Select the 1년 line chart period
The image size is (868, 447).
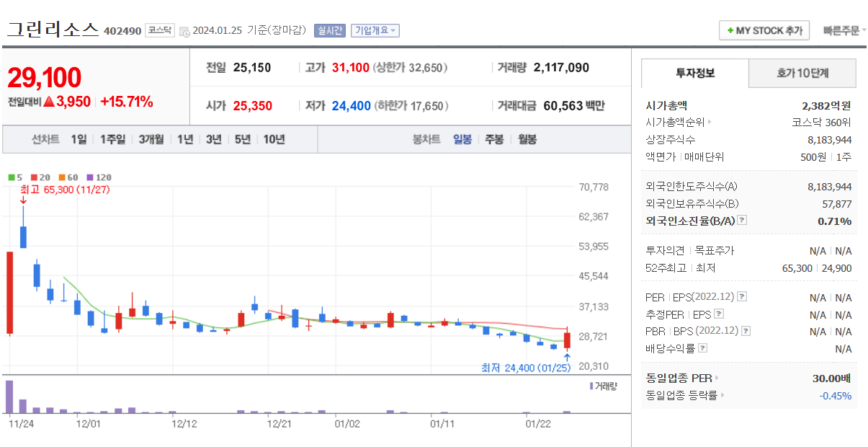click(185, 139)
